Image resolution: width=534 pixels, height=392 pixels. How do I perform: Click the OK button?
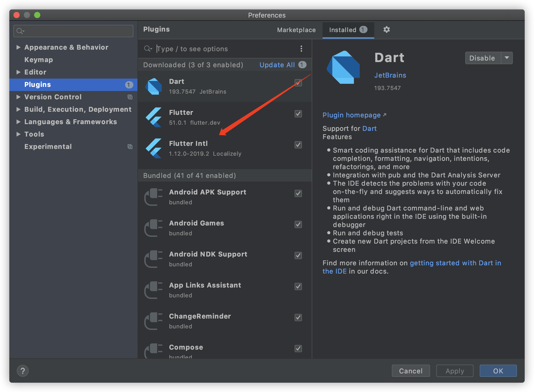point(498,371)
